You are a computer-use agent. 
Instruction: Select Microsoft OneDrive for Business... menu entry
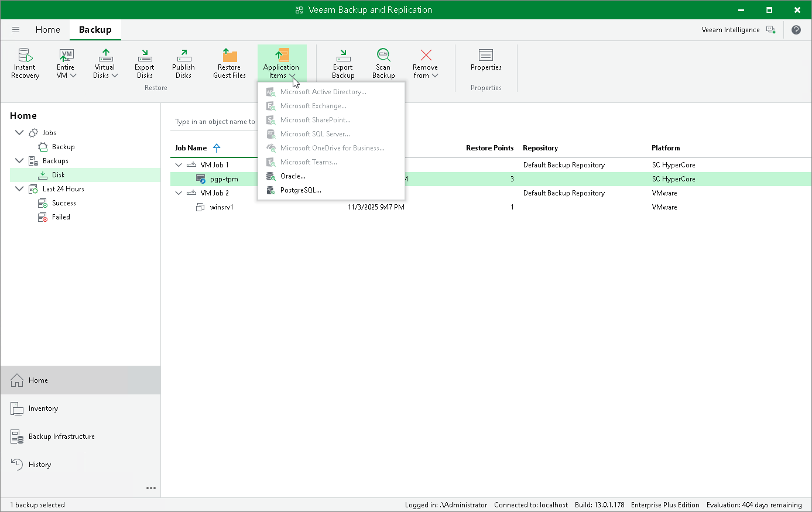coord(331,148)
